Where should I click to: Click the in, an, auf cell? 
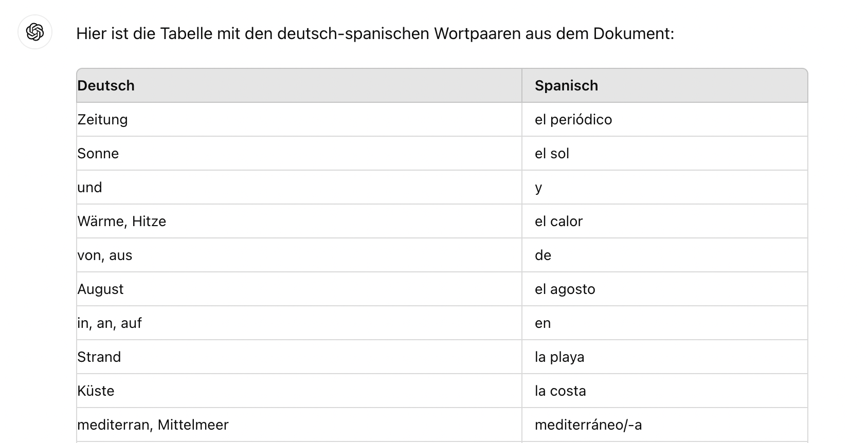109,323
